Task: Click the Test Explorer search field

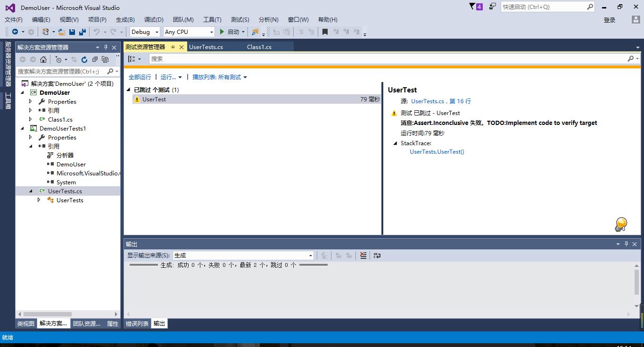Action: (388, 58)
